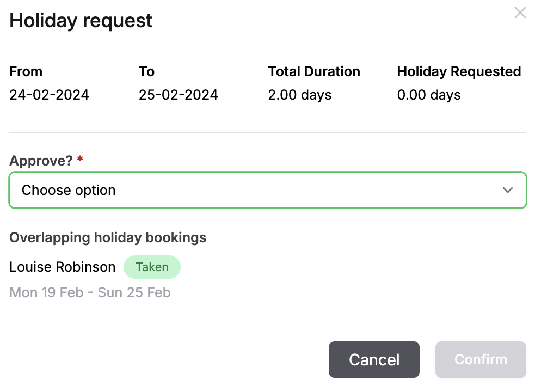The width and height of the screenshot is (541, 392).
Task: Click the Holiday Requested 0.00 days value
Action: (x=428, y=95)
